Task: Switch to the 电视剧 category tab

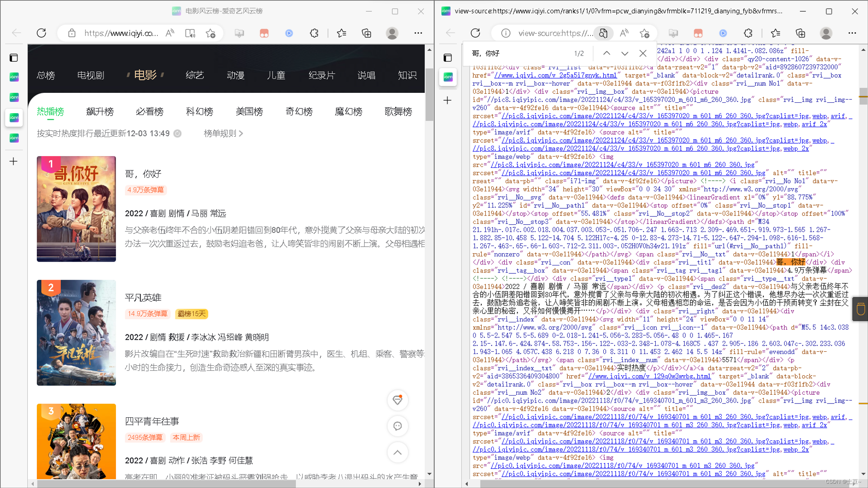Action: (91, 75)
